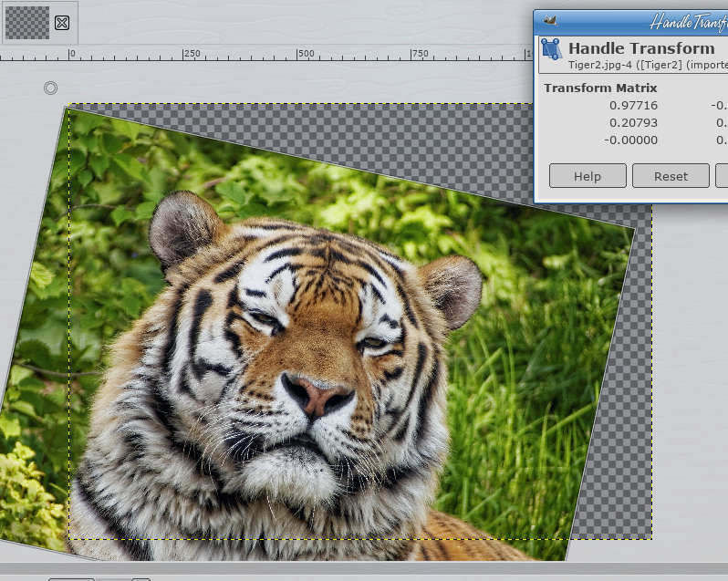Click the Handle Transform tool icon in the dialog
Viewport: 728px width, 581px height.
tap(551, 49)
